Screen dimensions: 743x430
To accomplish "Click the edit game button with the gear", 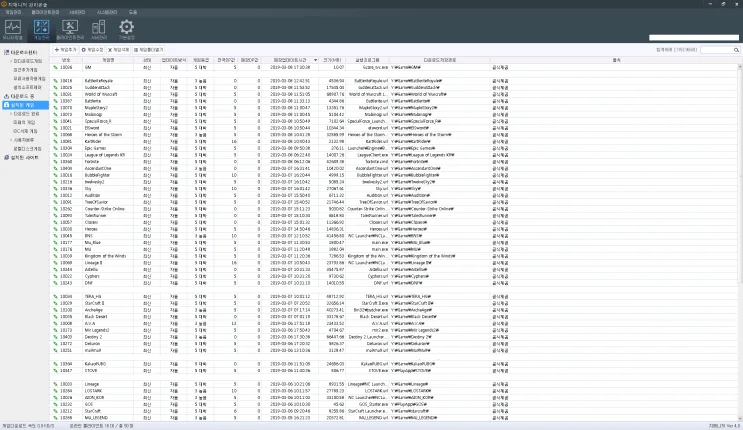I will click(92, 50).
